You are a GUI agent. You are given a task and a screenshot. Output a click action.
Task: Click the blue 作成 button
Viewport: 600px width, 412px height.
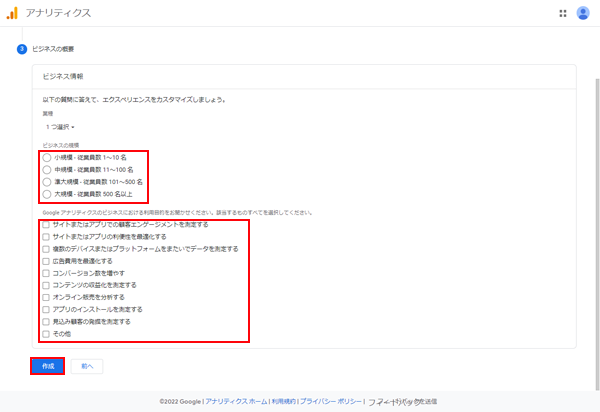(x=48, y=366)
